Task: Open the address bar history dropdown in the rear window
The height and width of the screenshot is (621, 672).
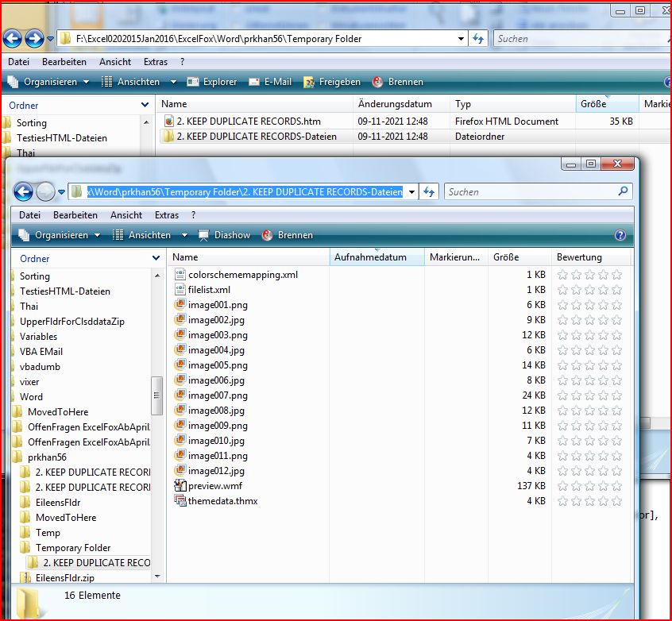Action: pyautogui.click(x=461, y=39)
